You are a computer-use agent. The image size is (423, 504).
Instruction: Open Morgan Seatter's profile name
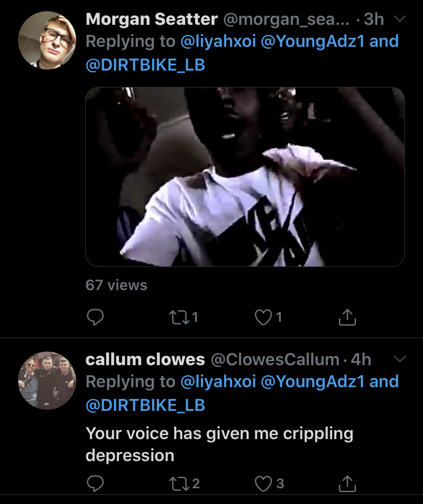point(152,19)
